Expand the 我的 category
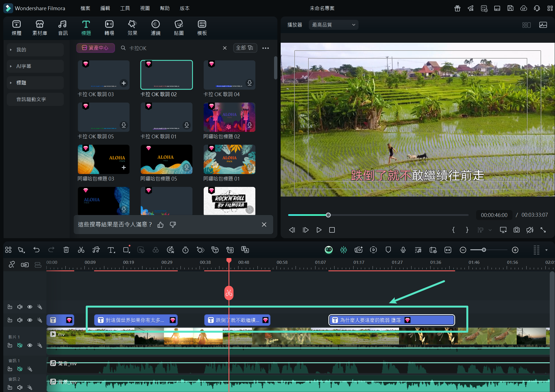The image size is (555, 392). (x=35, y=50)
